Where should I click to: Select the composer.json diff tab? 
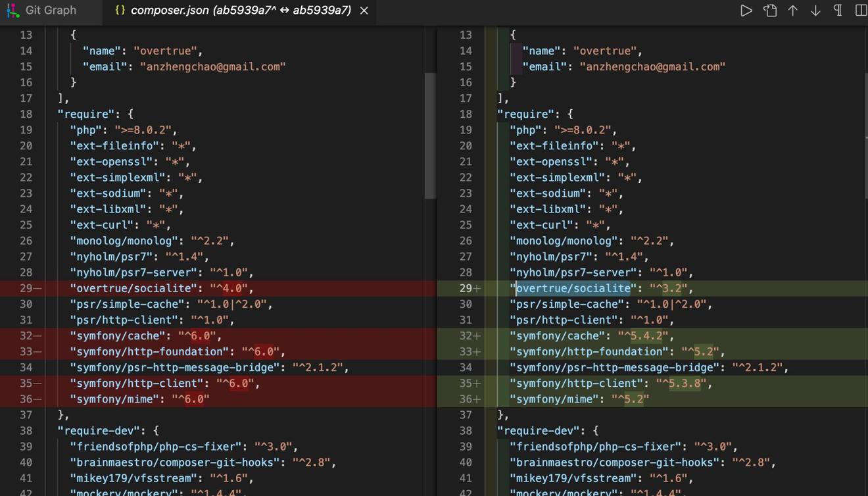point(240,11)
